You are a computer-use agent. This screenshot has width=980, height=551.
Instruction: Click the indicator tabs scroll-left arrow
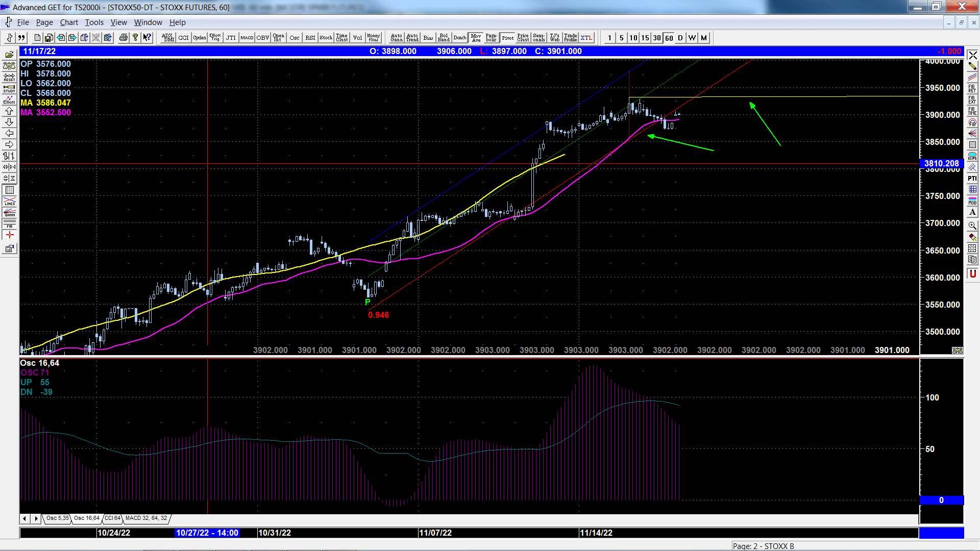(24, 518)
